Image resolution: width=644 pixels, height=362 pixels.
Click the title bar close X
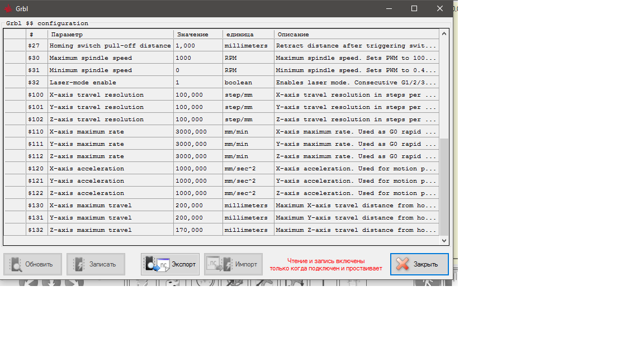(x=440, y=8)
